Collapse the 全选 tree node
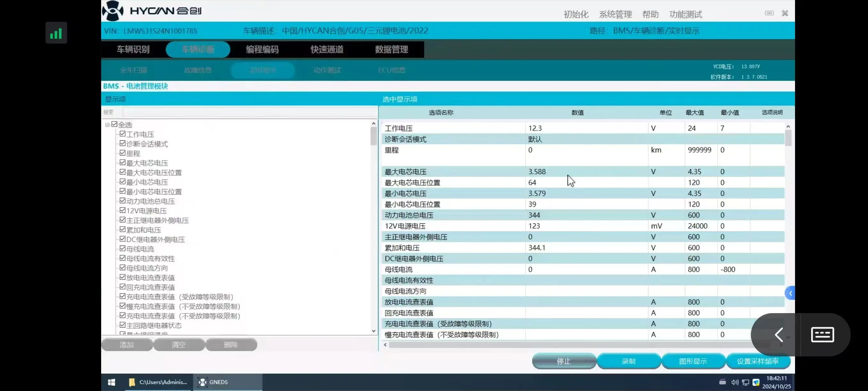The image size is (868, 391). tap(107, 125)
